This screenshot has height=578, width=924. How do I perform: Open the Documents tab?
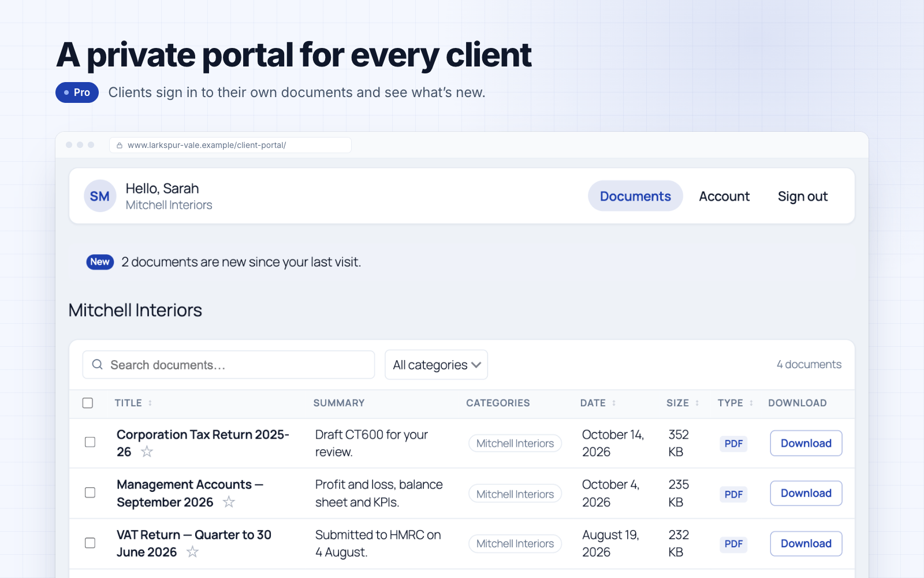(635, 196)
